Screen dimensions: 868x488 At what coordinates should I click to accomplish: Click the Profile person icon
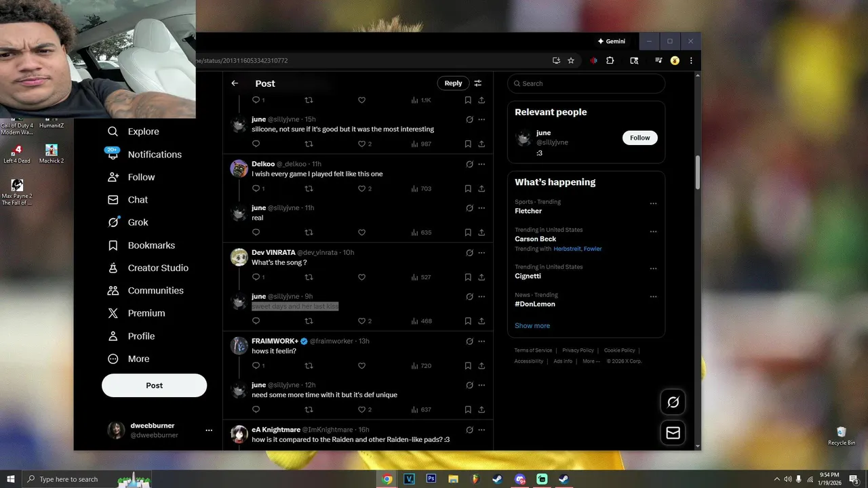click(113, 336)
